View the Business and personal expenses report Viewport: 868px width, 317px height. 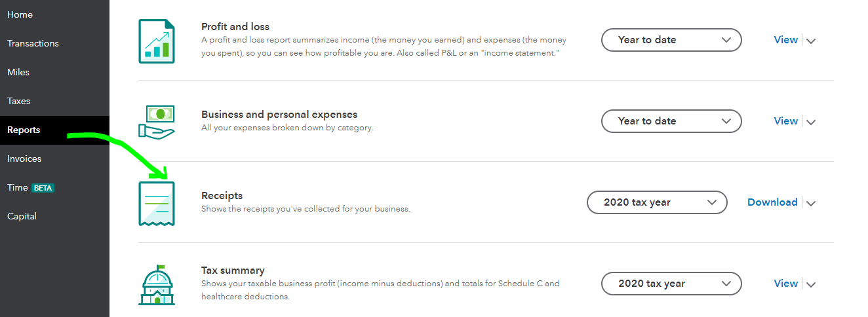pyautogui.click(x=785, y=121)
